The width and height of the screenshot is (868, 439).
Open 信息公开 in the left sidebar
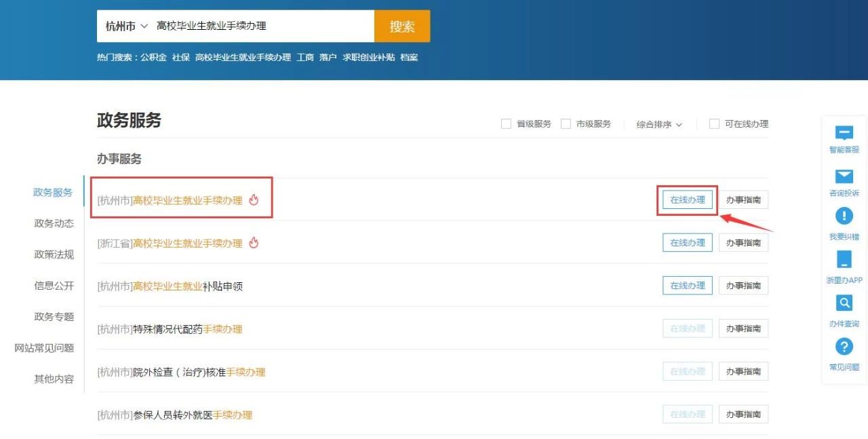(54, 286)
